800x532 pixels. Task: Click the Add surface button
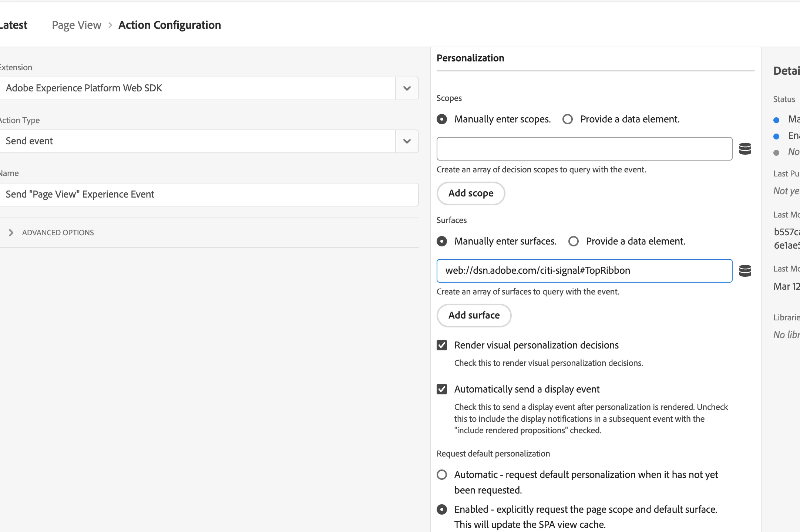pyautogui.click(x=474, y=315)
